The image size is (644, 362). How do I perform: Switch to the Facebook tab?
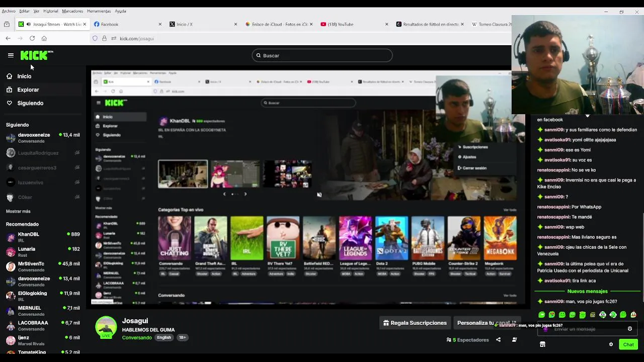click(x=128, y=24)
